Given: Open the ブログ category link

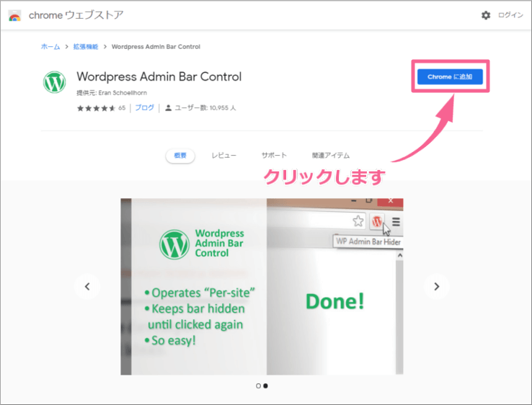Looking at the screenshot, I should 145,108.
